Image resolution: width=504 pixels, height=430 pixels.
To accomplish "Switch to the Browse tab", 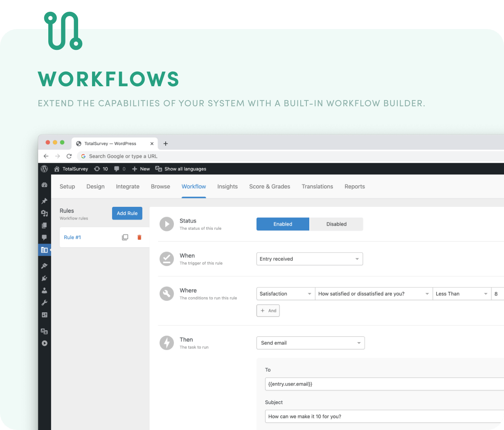I will (x=160, y=186).
